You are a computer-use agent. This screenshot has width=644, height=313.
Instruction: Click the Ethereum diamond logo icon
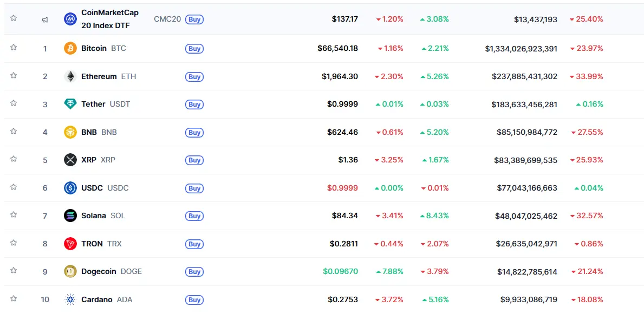coord(70,76)
